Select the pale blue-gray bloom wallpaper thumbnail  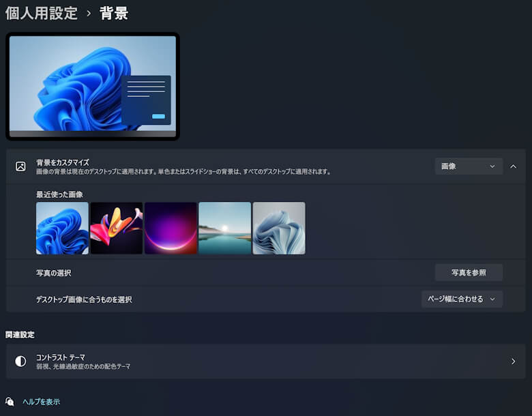tap(279, 228)
